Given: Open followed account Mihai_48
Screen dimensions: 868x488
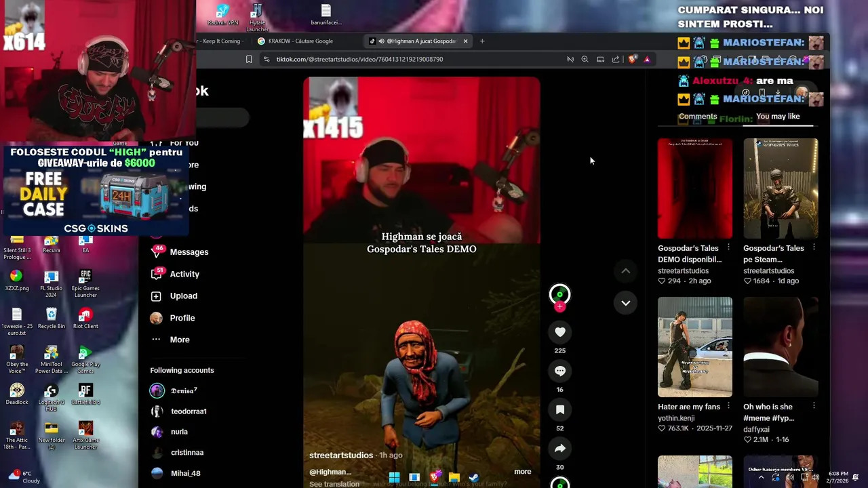Looking at the screenshot, I should tap(176, 473).
